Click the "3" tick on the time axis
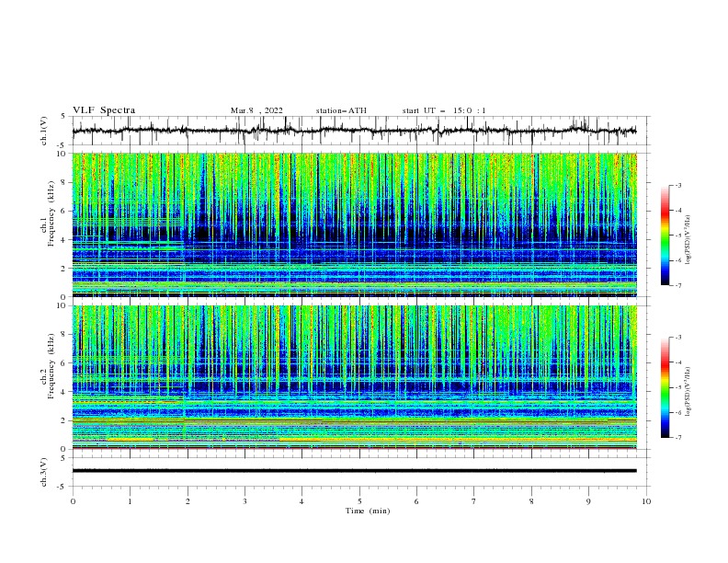 click(x=245, y=501)
